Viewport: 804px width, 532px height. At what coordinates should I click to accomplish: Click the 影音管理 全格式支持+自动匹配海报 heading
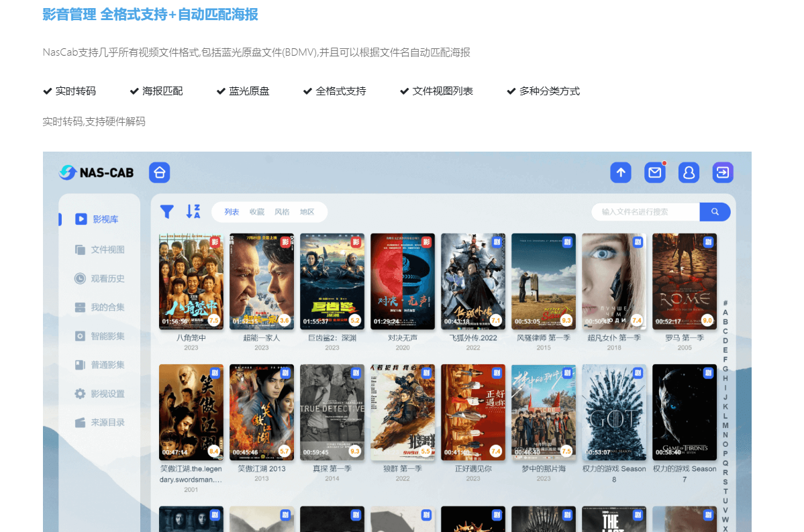pos(150,14)
